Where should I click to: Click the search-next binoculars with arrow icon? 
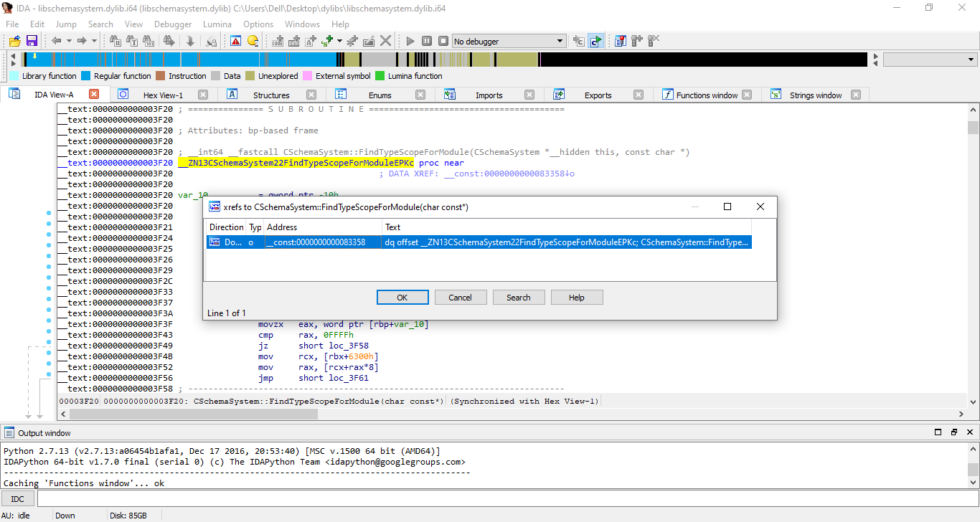coord(169,41)
